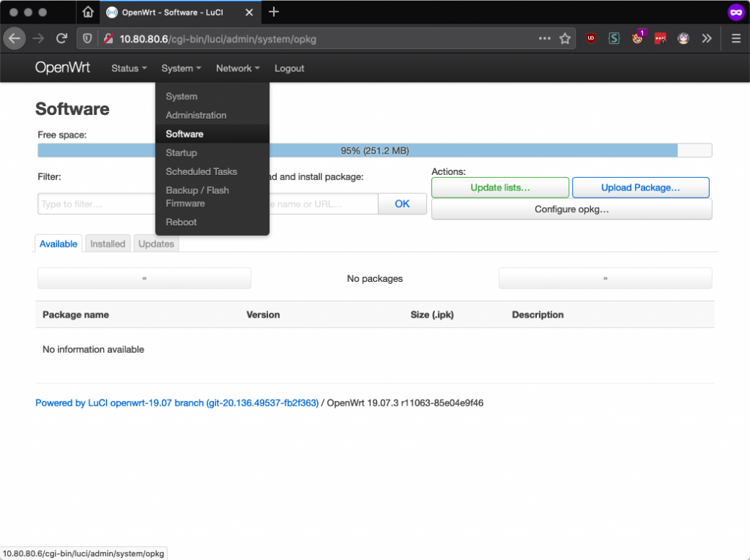Screen dimensions: 750x560
Task: Open the Firefox hamburger menu
Action: pos(736,38)
